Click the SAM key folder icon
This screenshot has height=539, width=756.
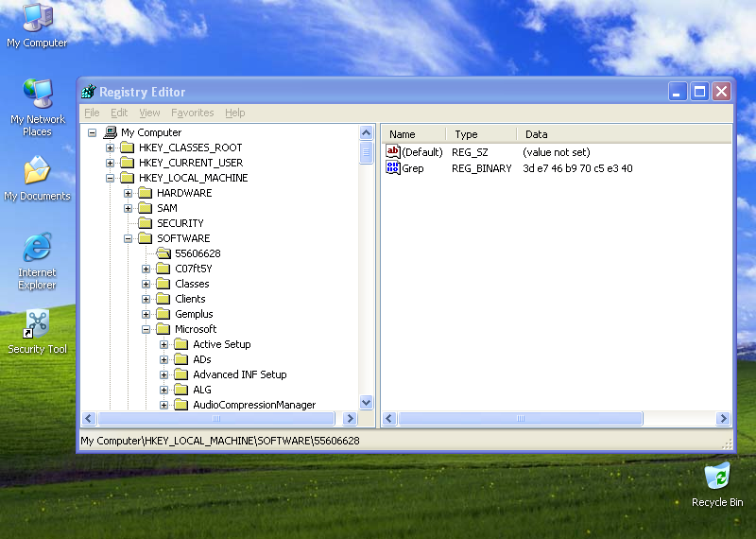coord(146,207)
